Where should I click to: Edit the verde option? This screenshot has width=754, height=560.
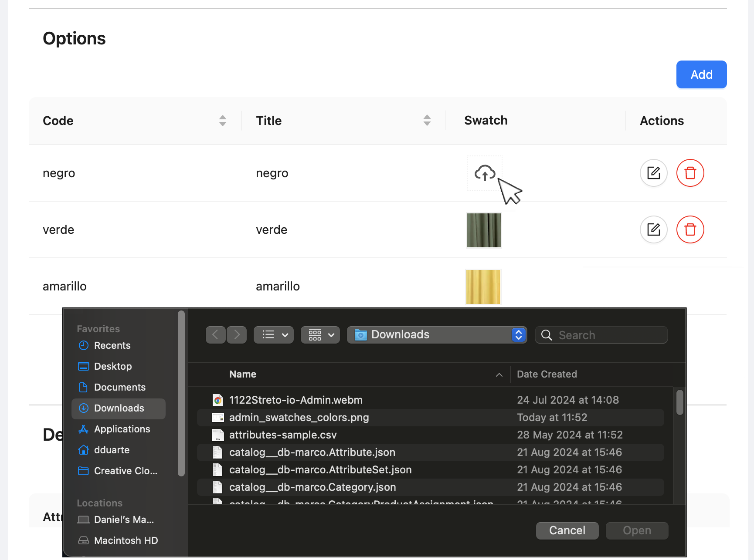[x=653, y=229]
